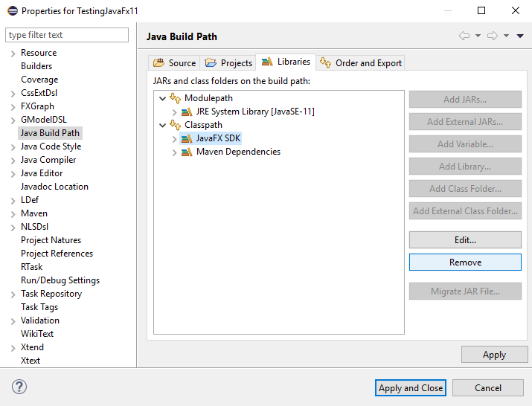Click the Order and Export tab icon
The width and height of the screenshot is (532, 406).
(x=325, y=62)
